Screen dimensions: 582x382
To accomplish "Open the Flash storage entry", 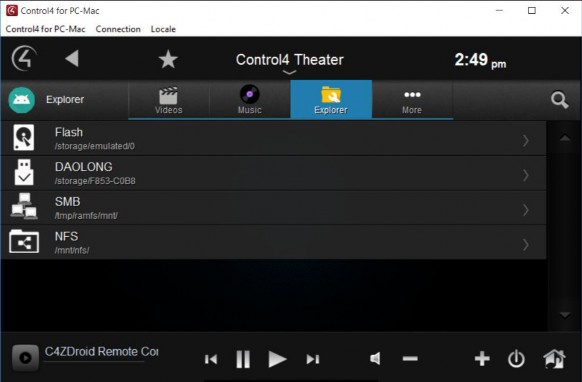I will [x=274, y=138].
